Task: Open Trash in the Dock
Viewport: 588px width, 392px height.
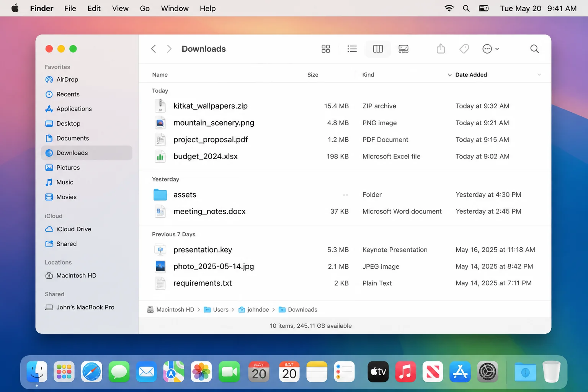Action: 552,372
